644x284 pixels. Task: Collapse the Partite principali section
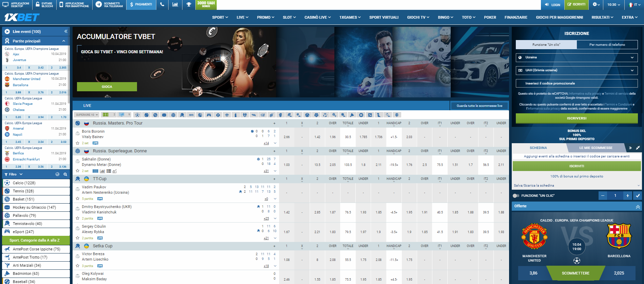pyautogui.click(x=63, y=41)
